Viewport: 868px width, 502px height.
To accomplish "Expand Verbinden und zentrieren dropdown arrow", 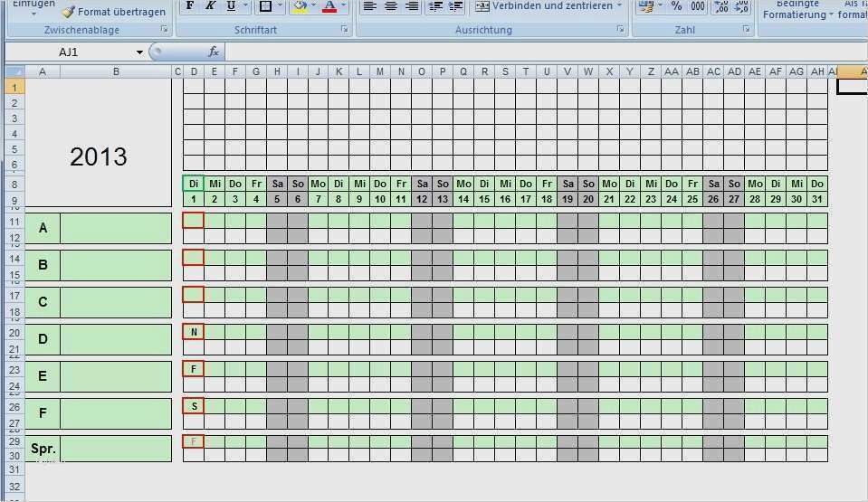I will pyautogui.click(x=620, y=6).
